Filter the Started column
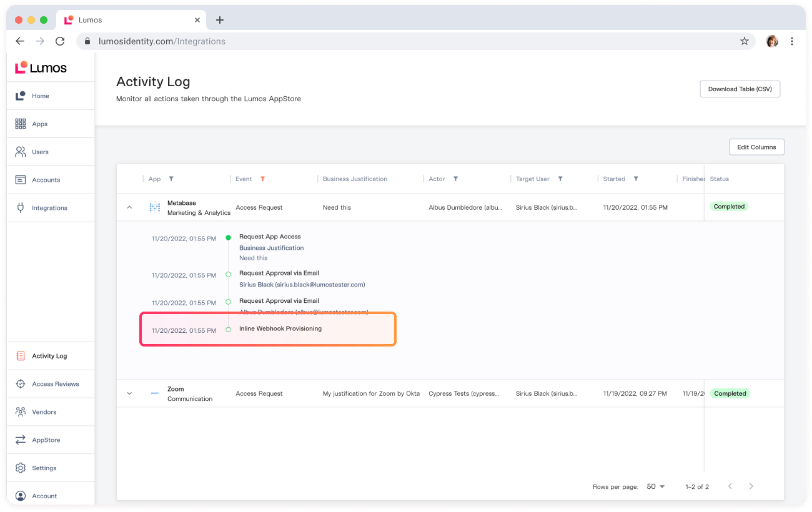812x512 pixels. 636,179
